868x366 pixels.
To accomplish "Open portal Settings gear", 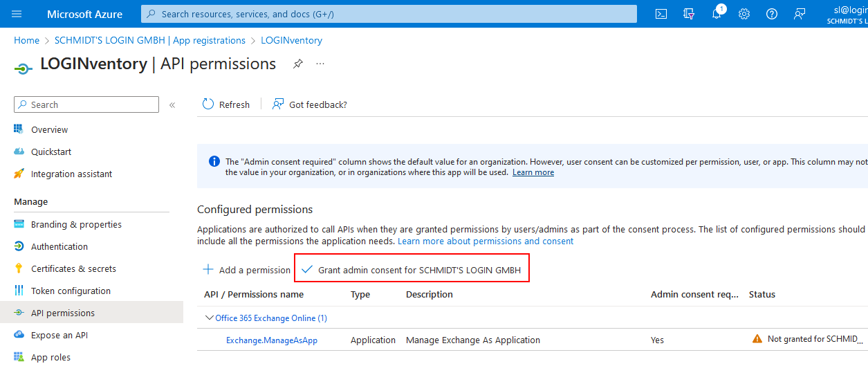I will click(744, 14).
